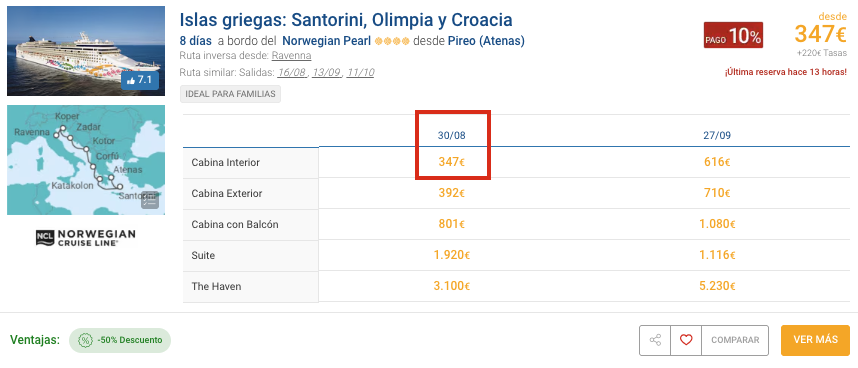This screenshot has width=858, height=368.
Task: Choose the 392€ Cabina Exterior price
Action: pyautogui.click(x=451, y=193)
